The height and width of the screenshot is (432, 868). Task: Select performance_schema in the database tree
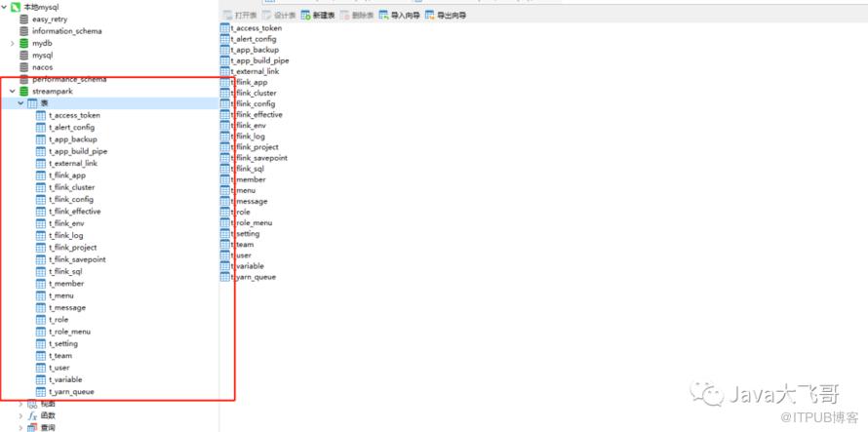(69, 79)
